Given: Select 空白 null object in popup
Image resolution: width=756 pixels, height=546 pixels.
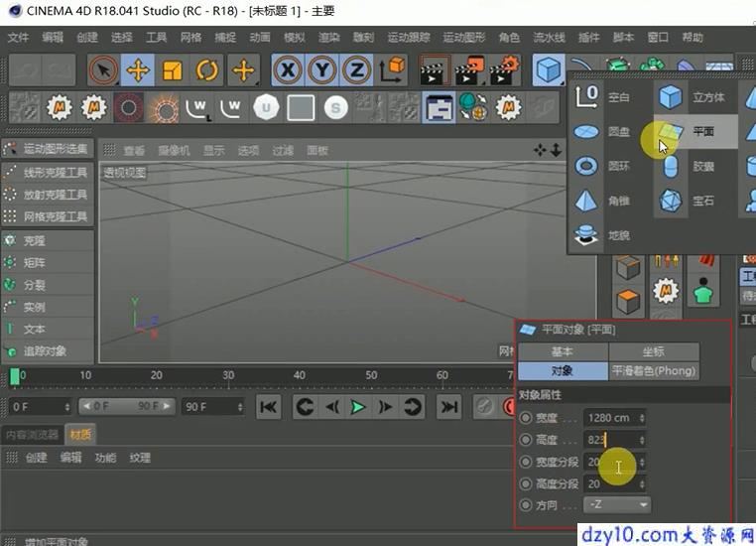Looking at the screenshot, I should click(602, 97).
